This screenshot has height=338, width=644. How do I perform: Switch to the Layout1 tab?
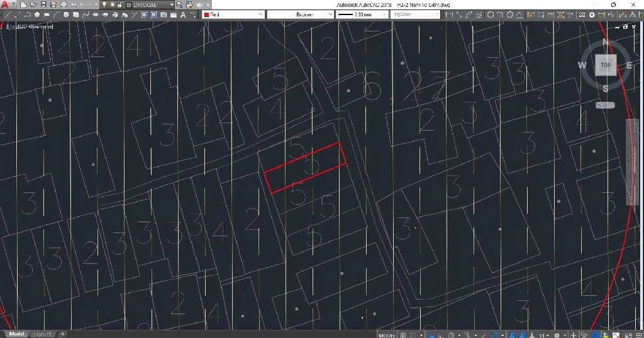coord(43,334)
